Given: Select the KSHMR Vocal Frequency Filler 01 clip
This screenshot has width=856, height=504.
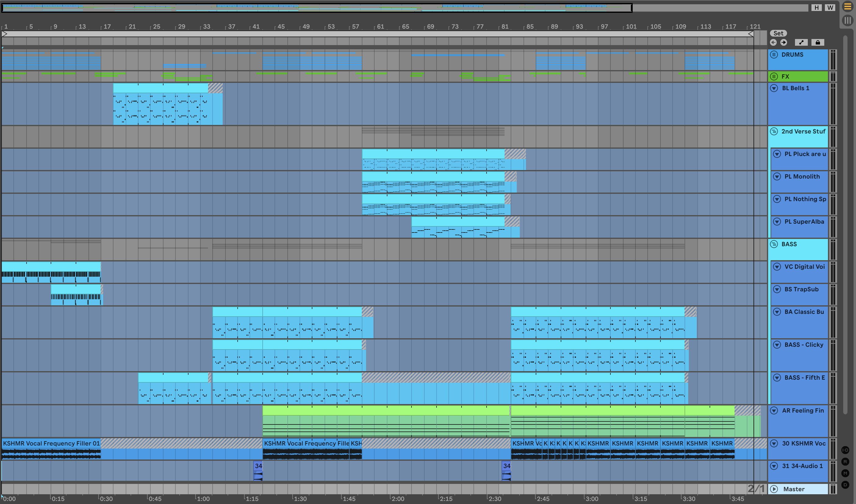Looking at the screenshot, I should point(51,443).
